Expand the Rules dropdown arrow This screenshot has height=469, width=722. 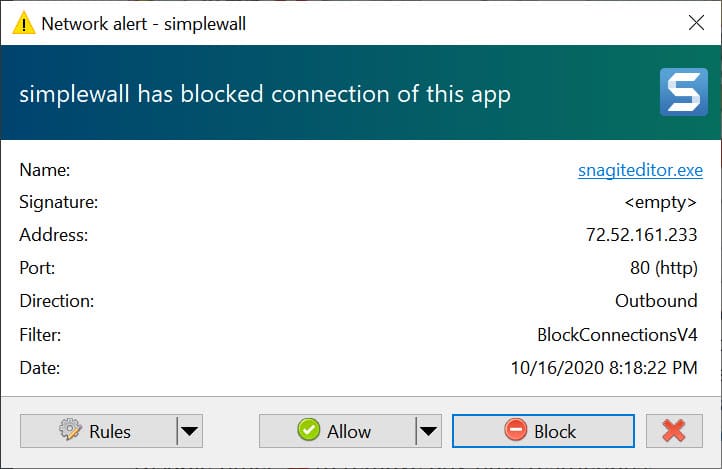coord(190,431)
